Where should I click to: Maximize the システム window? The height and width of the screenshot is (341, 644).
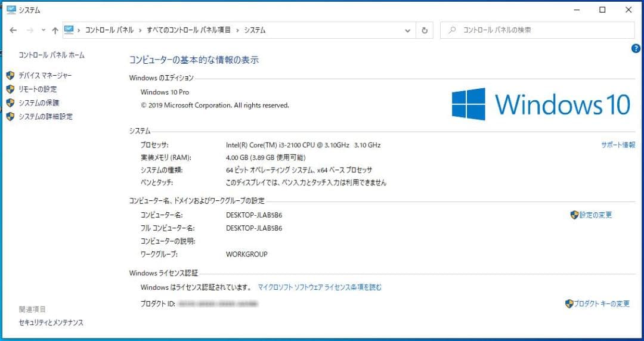click(x=602, y=10)
